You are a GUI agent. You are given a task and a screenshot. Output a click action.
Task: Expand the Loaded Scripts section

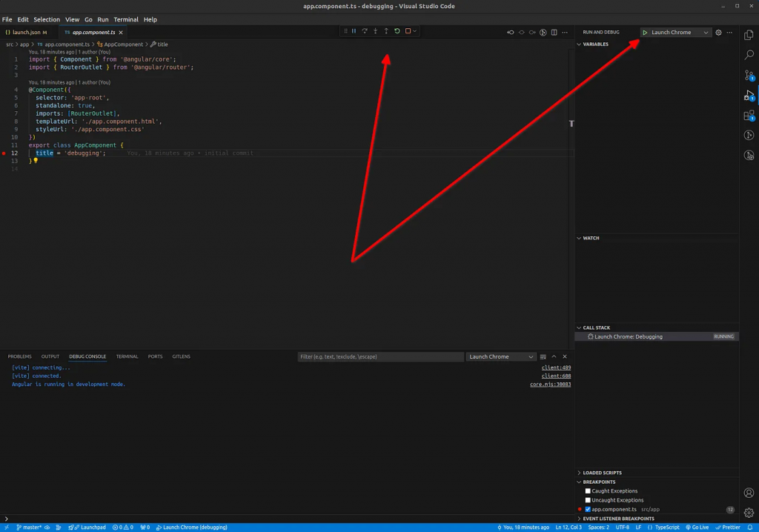tap(602, 473)
